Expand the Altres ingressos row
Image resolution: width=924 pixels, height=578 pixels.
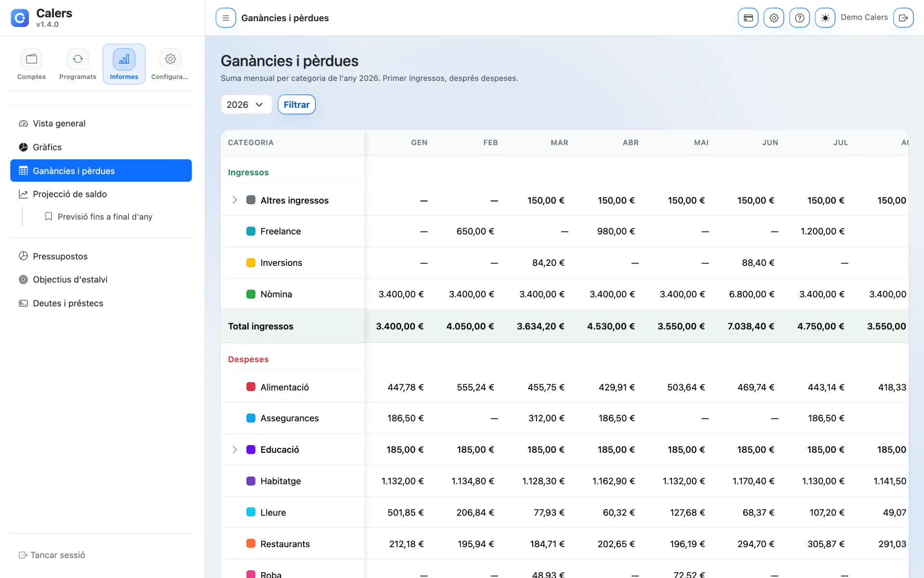[x=234, y=200]
